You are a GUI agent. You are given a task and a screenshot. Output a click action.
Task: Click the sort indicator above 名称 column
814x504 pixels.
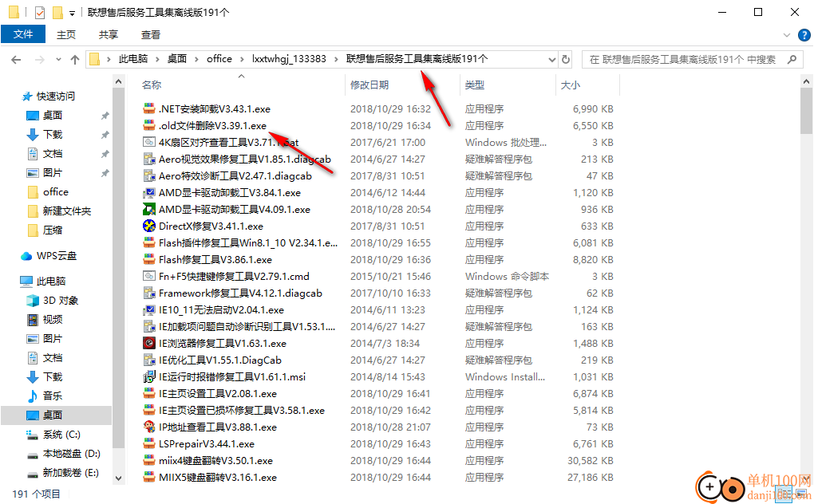[241, 77]
